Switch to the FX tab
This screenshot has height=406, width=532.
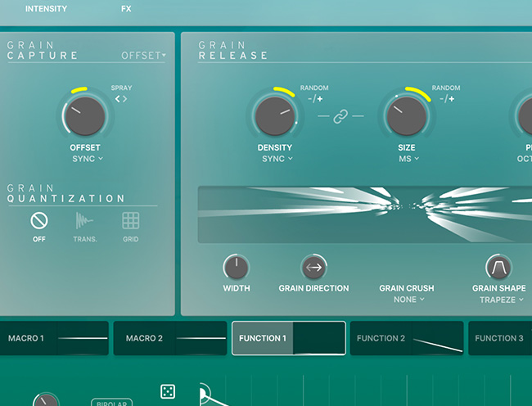pos(125,9)
